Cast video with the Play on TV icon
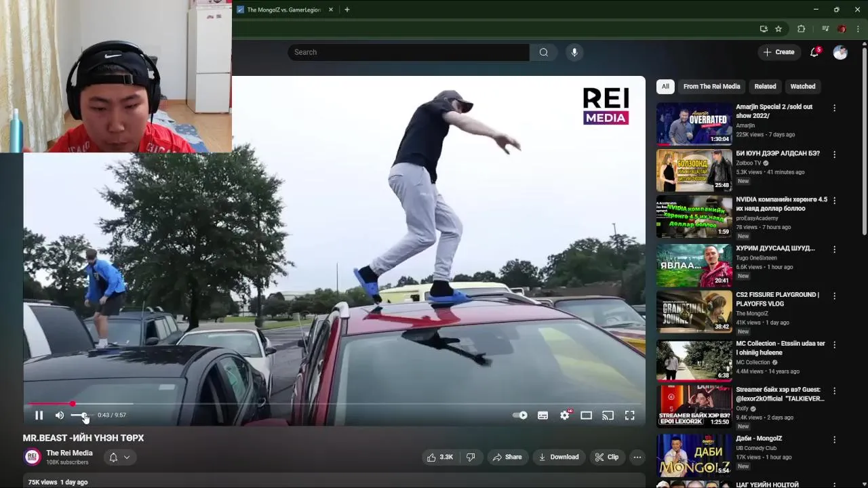This screenshot has width=868, height=488. point(608,415)
